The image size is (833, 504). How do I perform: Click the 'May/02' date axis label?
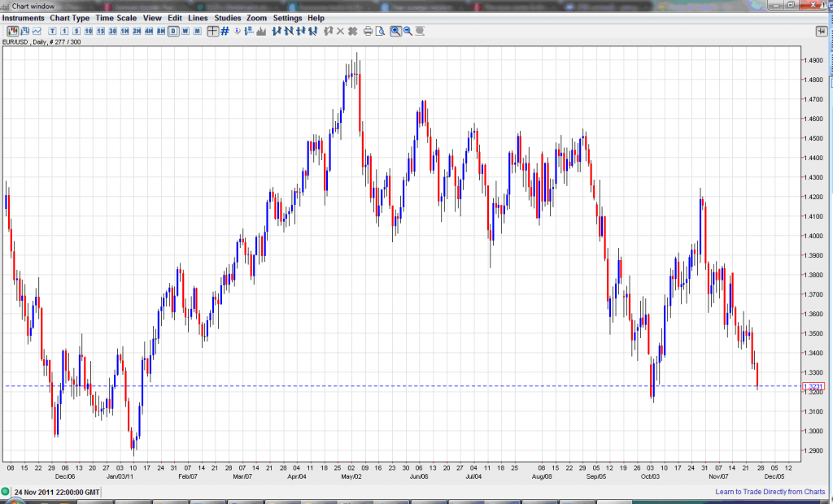coord(351,476)
